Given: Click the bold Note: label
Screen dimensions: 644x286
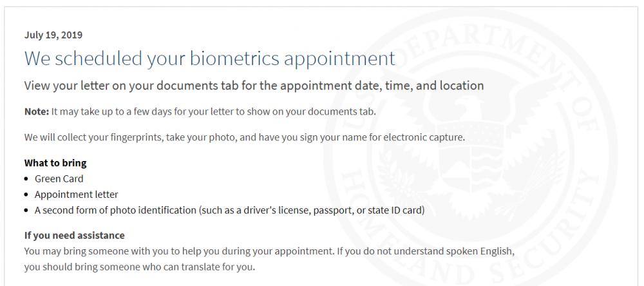Looking at the screenshot, I should 37,111.
